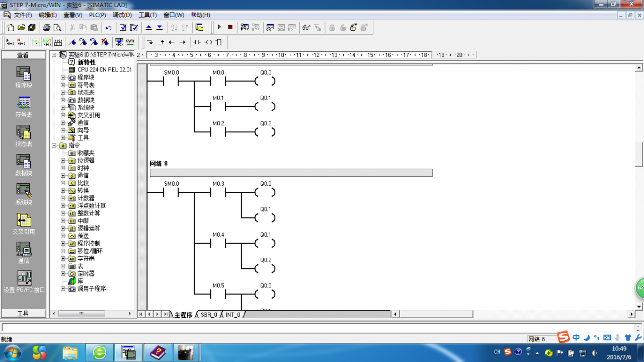The image size is (644, 362).
Task: Insert a coil instruction icon
Action: click(208, 42)
